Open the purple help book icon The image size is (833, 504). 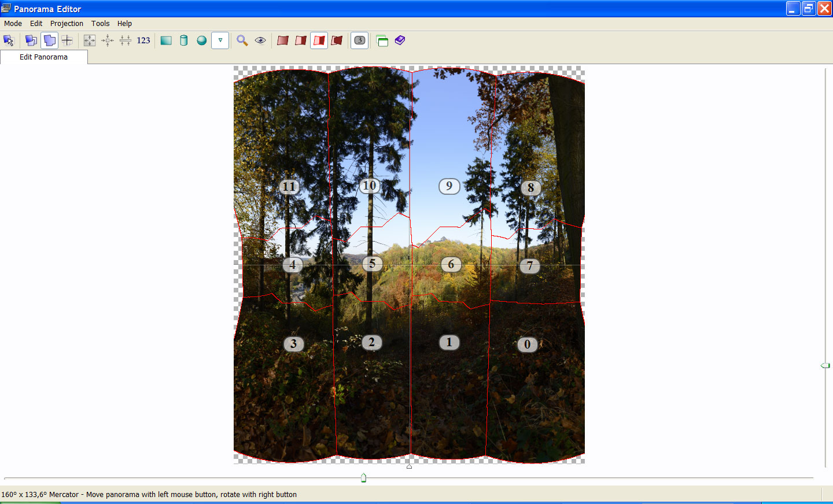point(400,40)
